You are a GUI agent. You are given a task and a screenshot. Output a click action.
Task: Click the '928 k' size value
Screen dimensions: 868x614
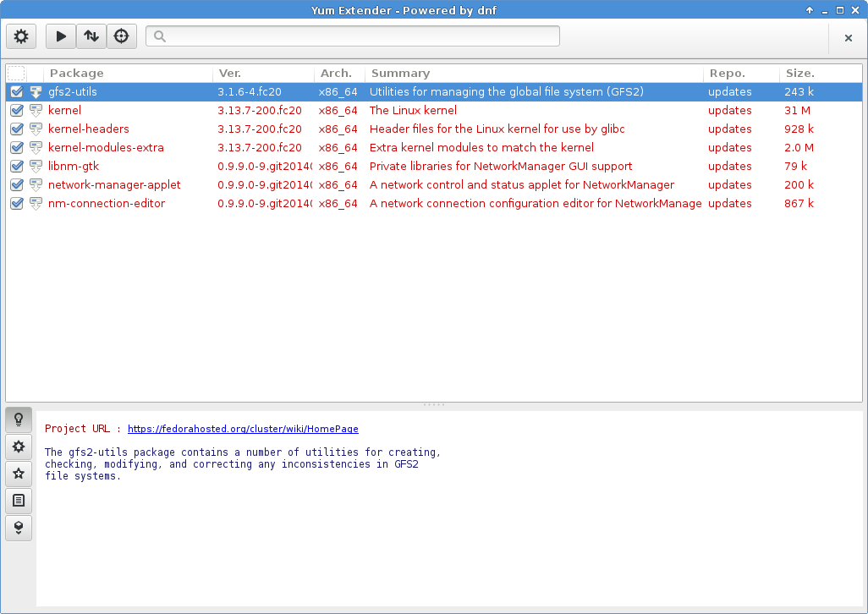tap(799, 129)
